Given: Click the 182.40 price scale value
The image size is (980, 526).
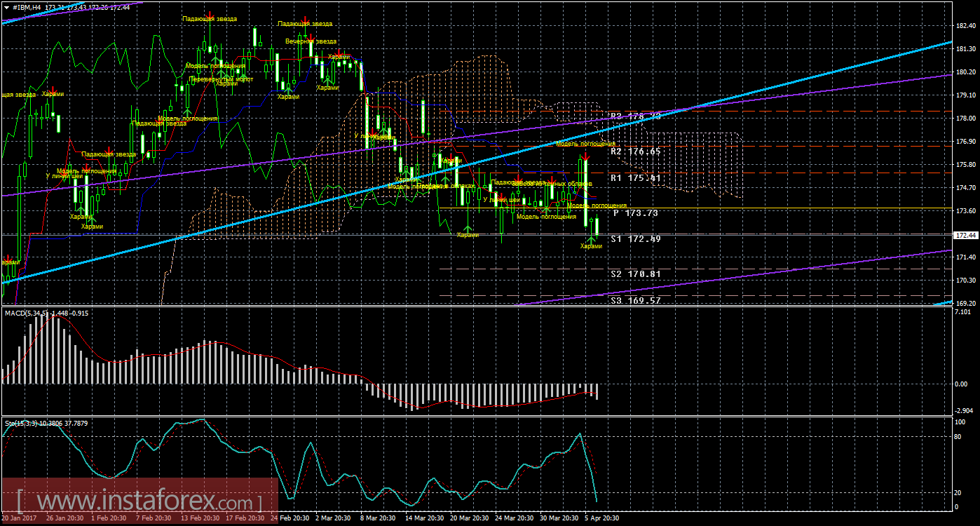Looking at the screenshot, I should coord(966,26).
